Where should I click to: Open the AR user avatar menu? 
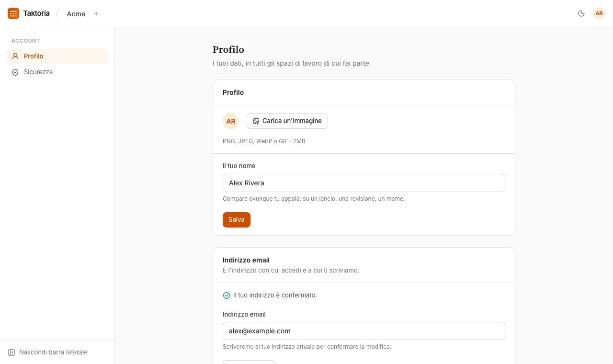tap(599, 13)
